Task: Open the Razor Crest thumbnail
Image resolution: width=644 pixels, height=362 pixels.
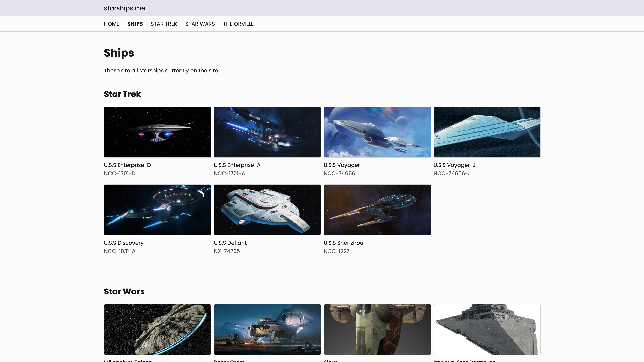Action: coord(267,329)
